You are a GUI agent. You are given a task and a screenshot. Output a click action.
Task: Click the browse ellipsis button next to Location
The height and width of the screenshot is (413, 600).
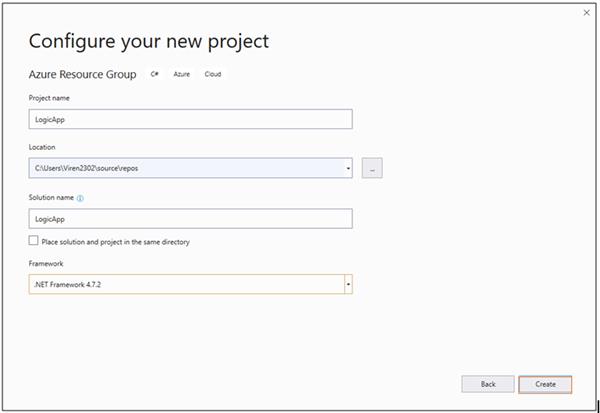tap(372, 168)
